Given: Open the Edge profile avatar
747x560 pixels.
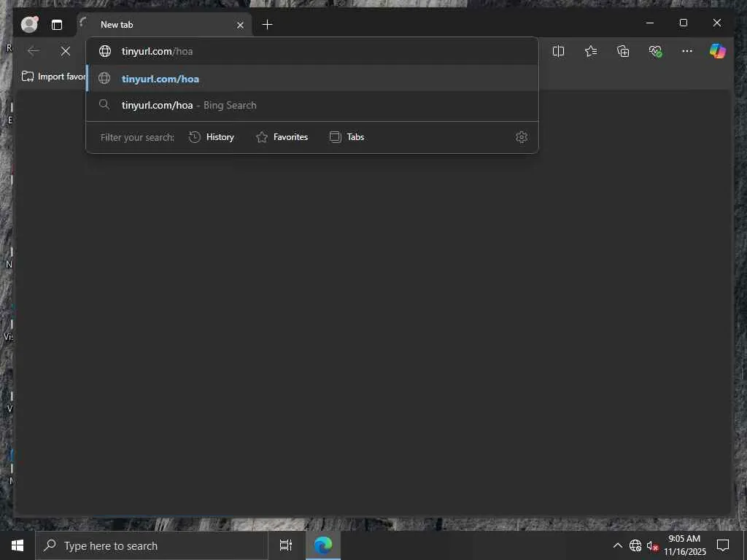Looking at the screenshot, I should point(29,24).
